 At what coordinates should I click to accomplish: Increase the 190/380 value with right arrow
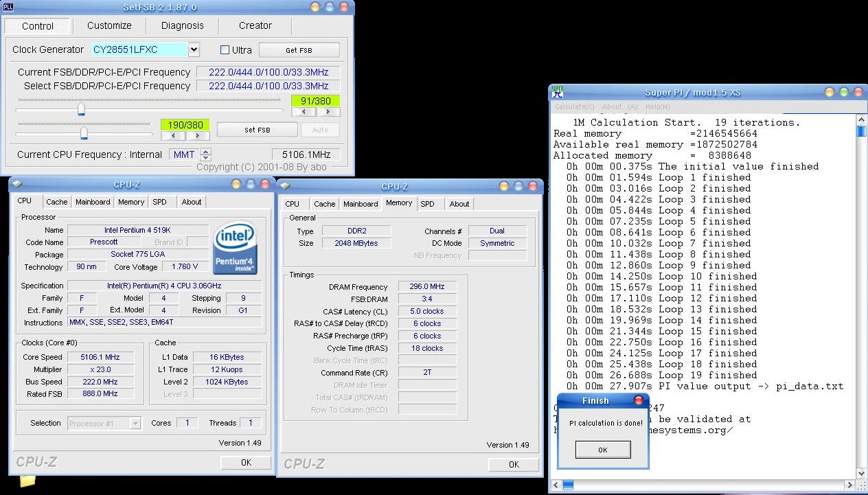tap(198, 135)
